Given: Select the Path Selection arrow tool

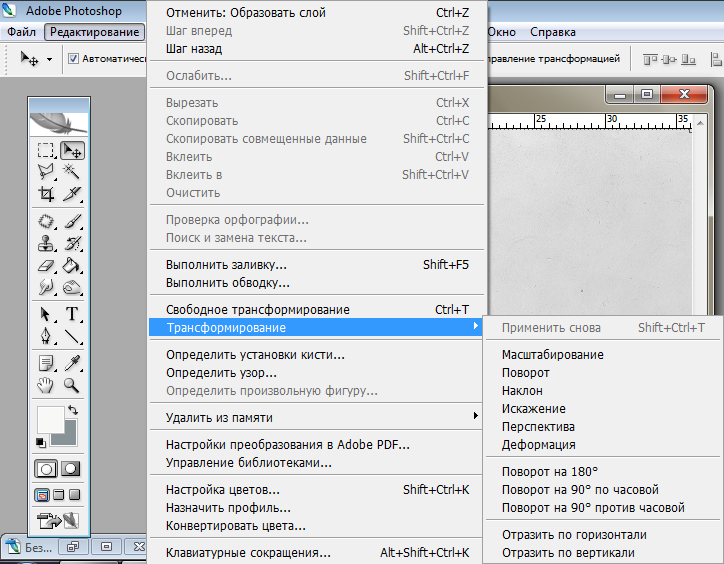Looking at the screenshot, I should [x=46, y=314].
